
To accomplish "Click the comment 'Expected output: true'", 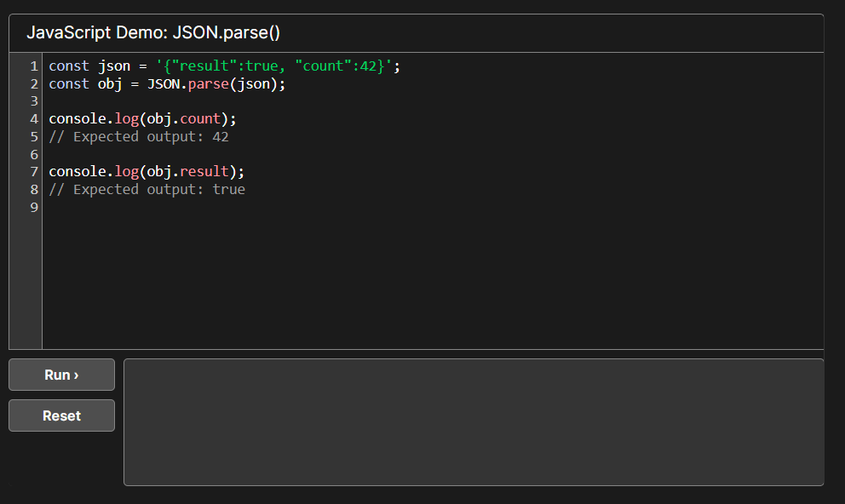I will (x=147, y=190).
